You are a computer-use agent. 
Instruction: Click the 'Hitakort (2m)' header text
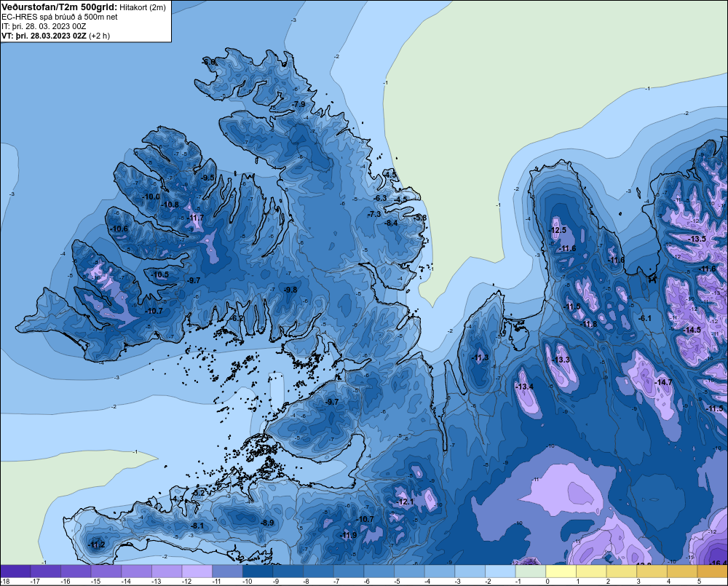[x=143, y=7]
